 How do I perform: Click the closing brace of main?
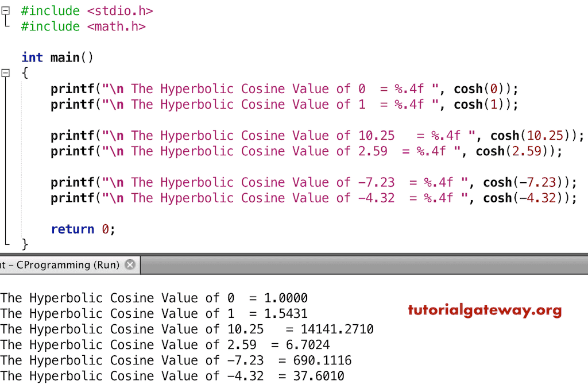[25, 244]
